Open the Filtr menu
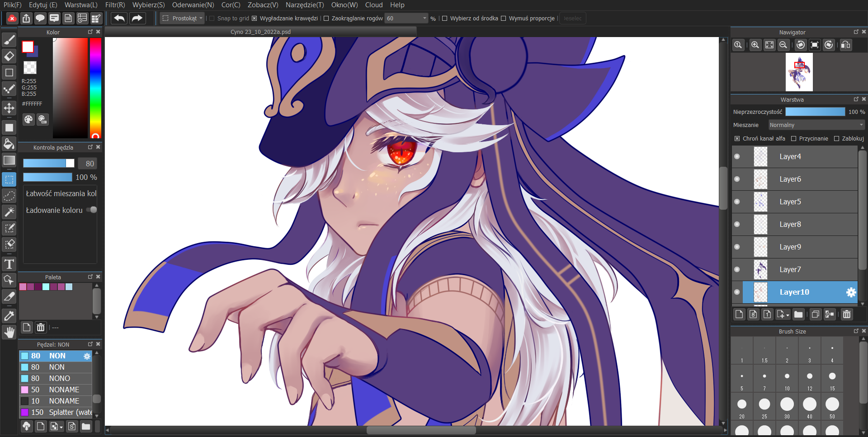 [114, 5]
